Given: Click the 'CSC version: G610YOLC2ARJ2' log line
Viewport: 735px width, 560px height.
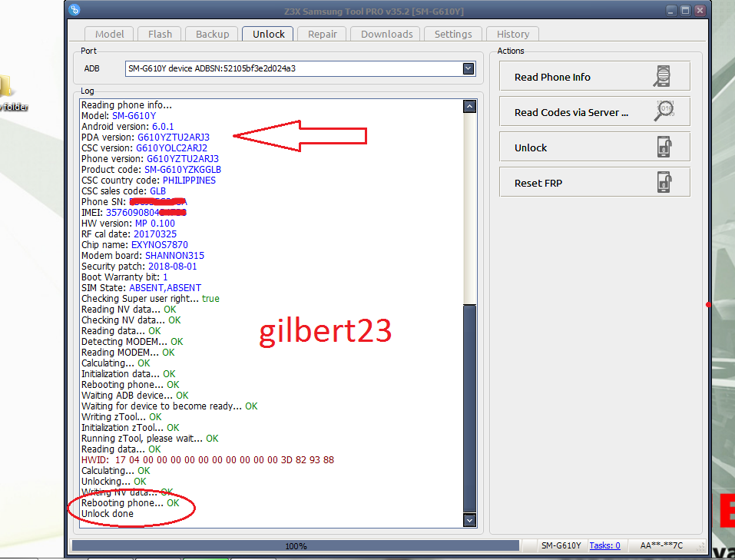Looking at the screenshot, I should point(144,148).
